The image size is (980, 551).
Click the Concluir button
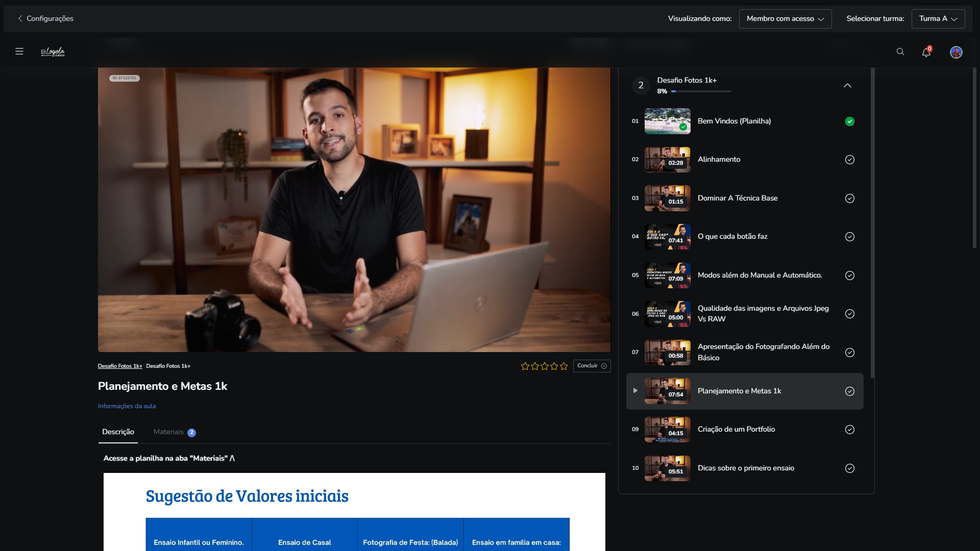click(592, 366)
